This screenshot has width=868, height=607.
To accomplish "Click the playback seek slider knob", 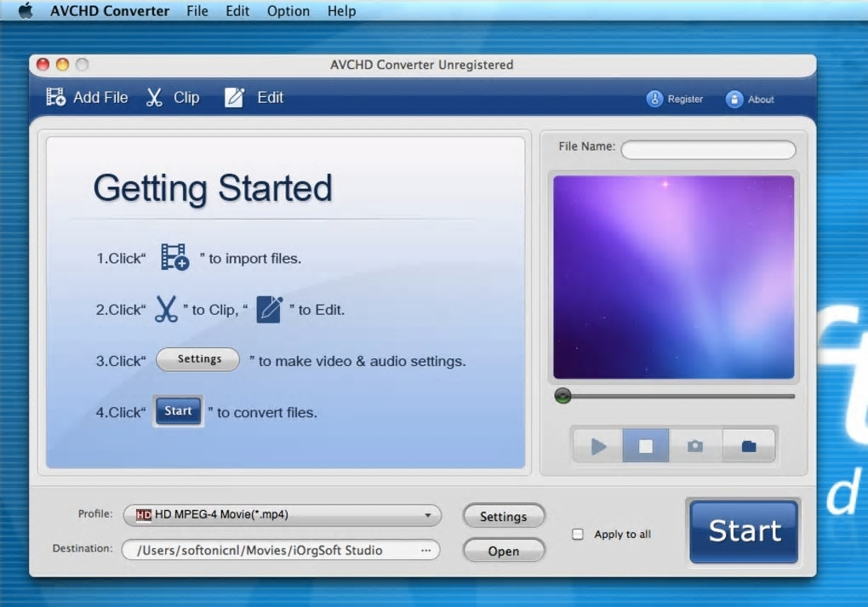I will (562, 396).
